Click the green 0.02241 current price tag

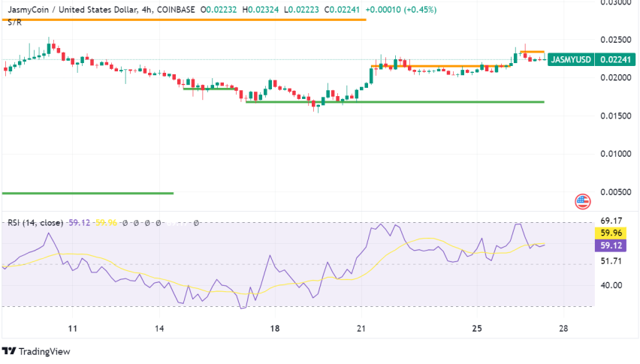[x=617, y=59]
